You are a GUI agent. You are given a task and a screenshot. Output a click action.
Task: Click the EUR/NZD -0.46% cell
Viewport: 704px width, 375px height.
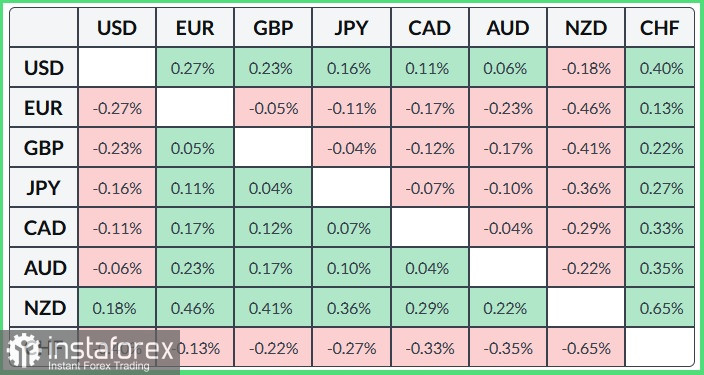coord(586,108)
